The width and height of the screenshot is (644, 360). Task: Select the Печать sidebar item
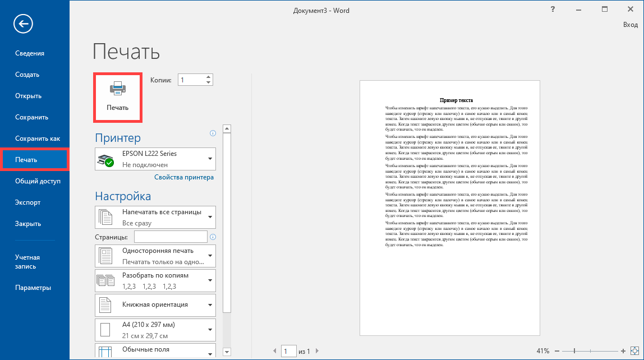point(35,160)
